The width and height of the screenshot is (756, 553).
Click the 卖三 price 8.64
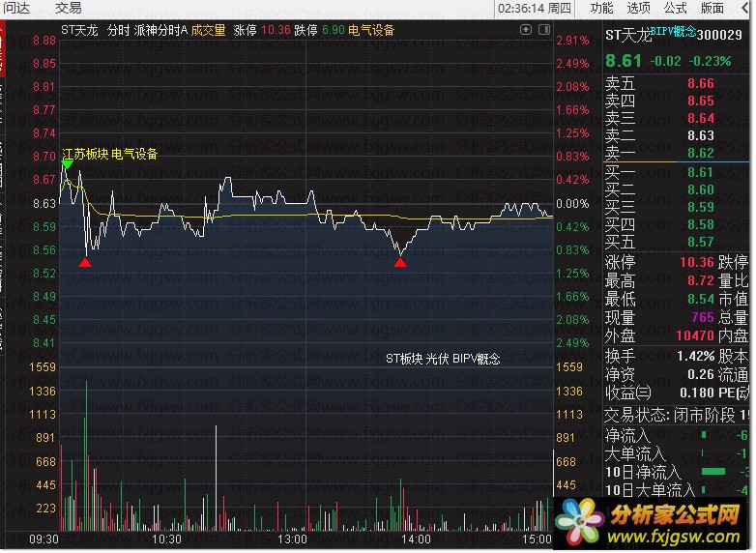coord(701,118)
